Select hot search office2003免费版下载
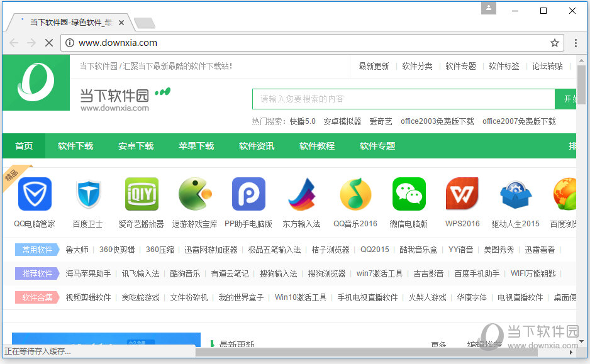590x364 pixels. (437, 121)
